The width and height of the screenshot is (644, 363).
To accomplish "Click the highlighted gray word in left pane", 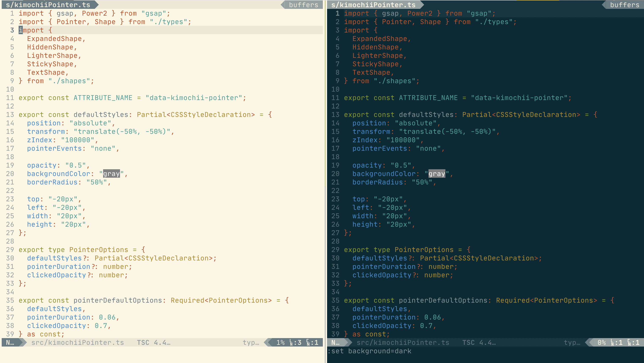I will [112, 174].
